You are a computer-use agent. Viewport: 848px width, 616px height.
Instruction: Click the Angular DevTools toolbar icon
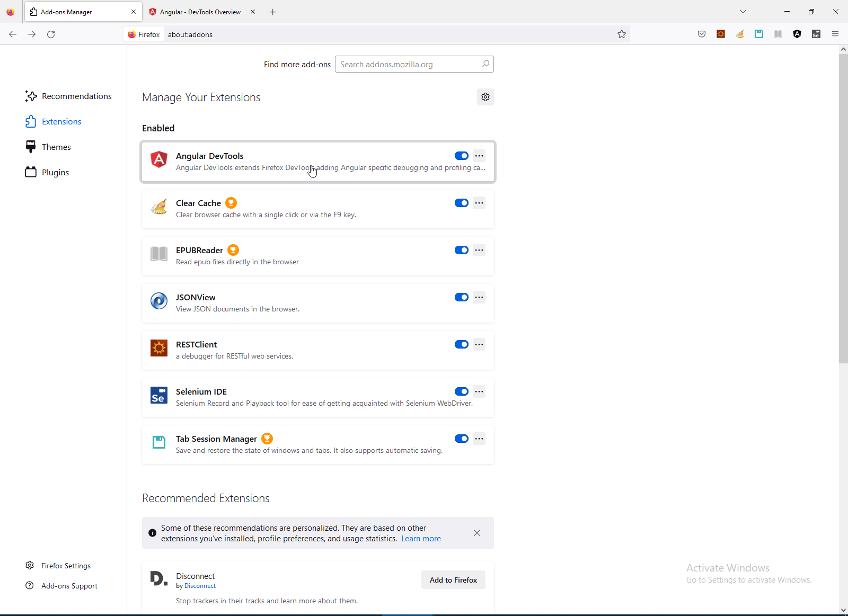797,34
